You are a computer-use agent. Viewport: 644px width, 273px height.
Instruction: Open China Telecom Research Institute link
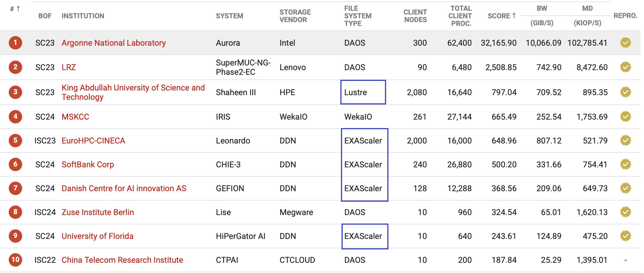(x=122, y=260)
